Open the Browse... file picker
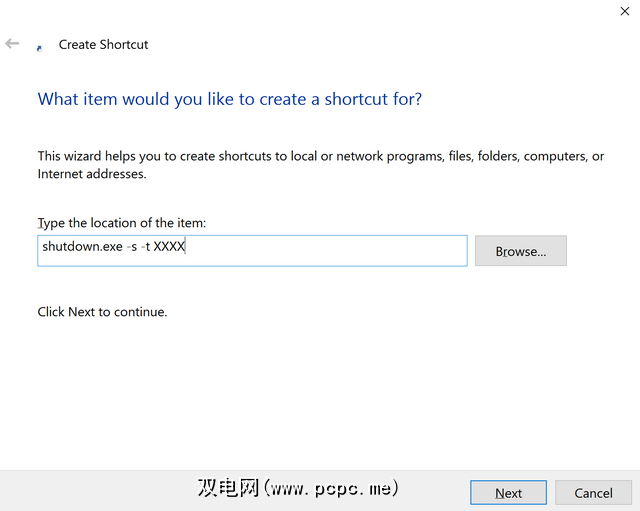The height and width of the screenshot is (511, 640). (520, 251)
